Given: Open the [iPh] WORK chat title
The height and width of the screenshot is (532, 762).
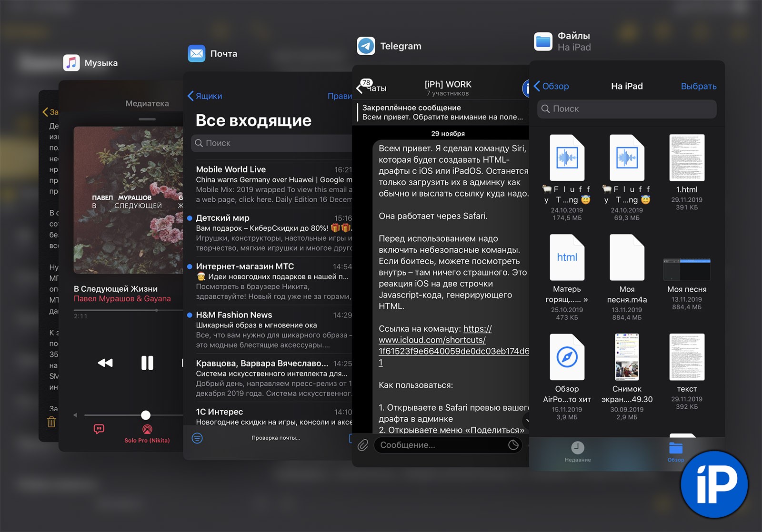Looking at the screenshot, I should point(448,84).
